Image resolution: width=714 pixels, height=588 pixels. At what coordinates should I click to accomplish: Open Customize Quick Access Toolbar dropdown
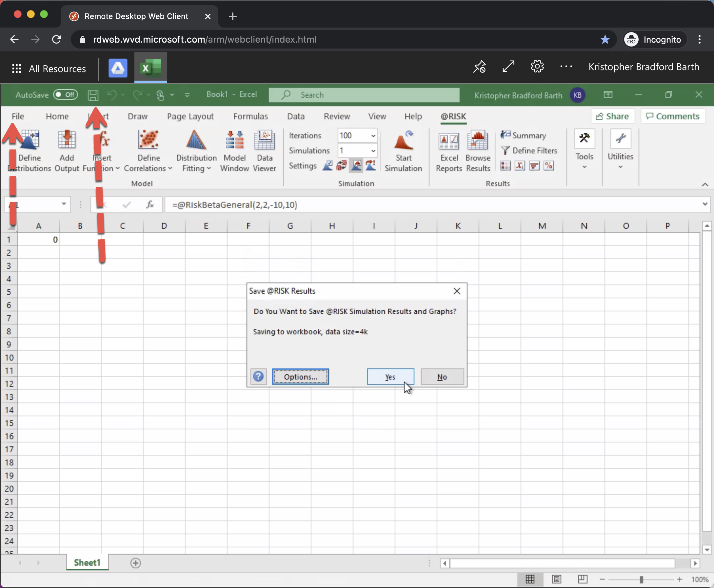[187, 95]
